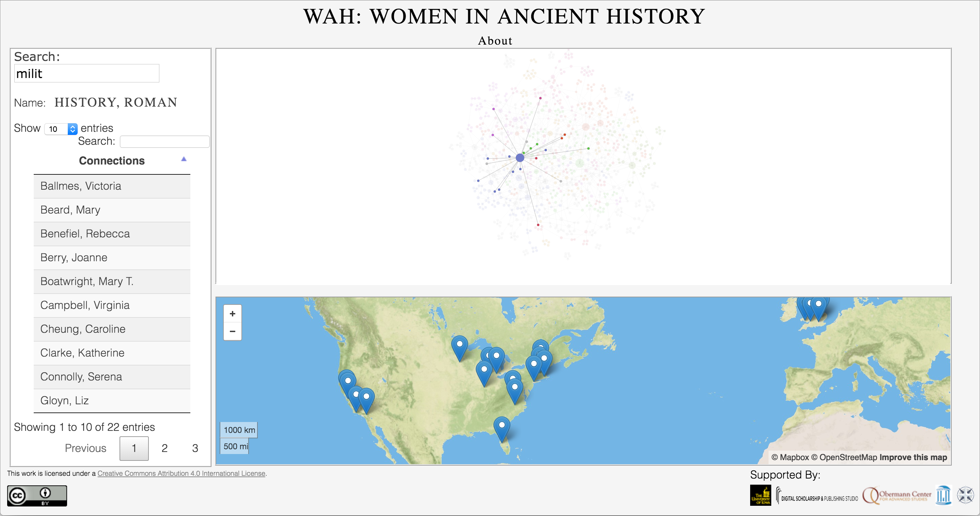Click the Digital Scholarship & Publishing Studio logo
The image size is (980, 516).
(817, 496)
